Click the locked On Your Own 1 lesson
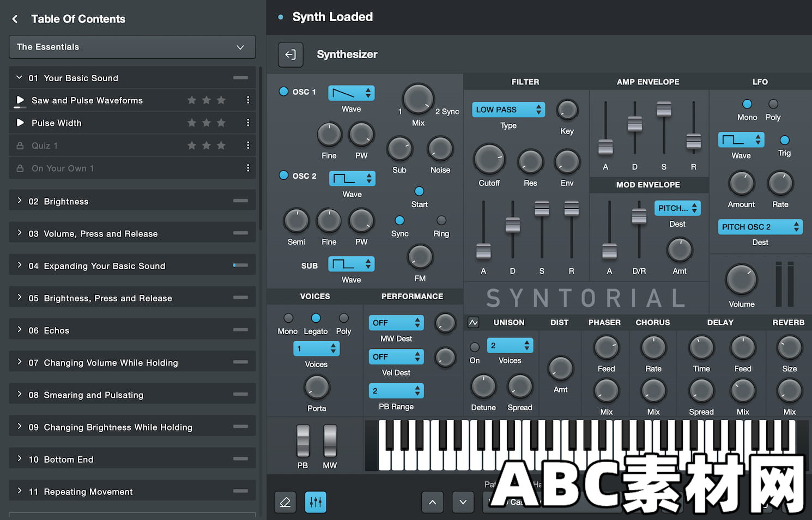This screenshot has width=812, height=520. (x=132, y=168)
